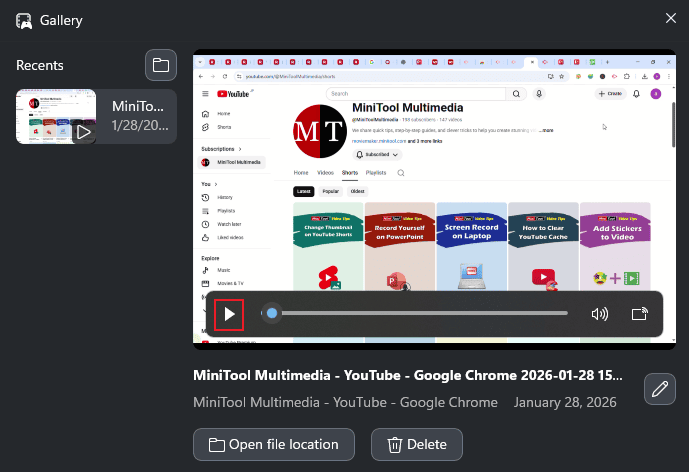Click the Gallery widget icon in the header
Image resolution: width=689 pixels, height=472 pixels.
click(x=24, y=21)
